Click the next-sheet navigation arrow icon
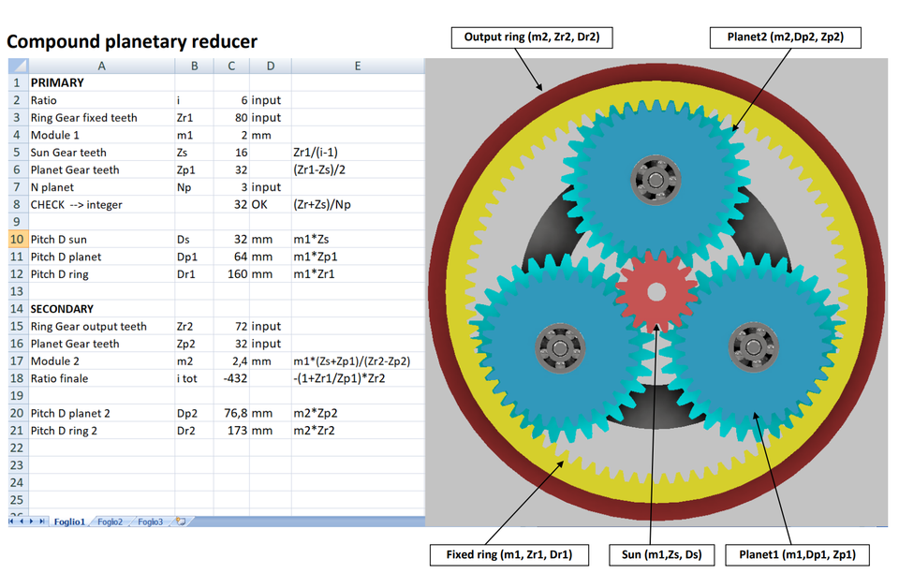The image size is (899, 588). [x=31, y=522]
